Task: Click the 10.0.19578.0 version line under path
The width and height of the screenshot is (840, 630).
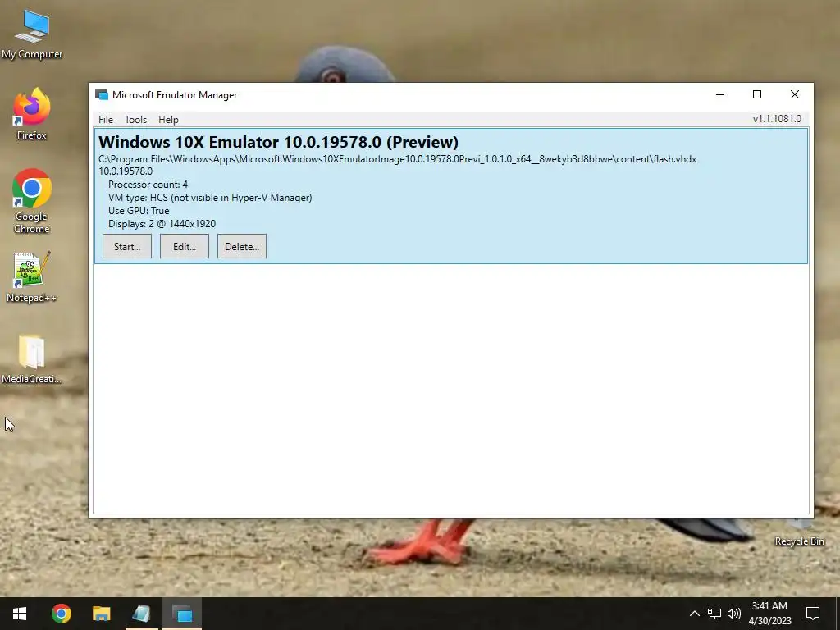Action: 126,171
